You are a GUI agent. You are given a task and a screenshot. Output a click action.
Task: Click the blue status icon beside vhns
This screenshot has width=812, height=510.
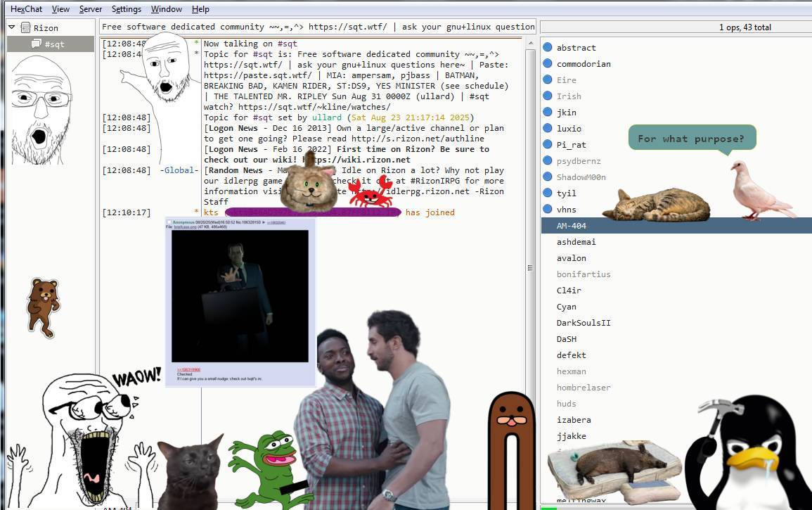click(548, 209)
